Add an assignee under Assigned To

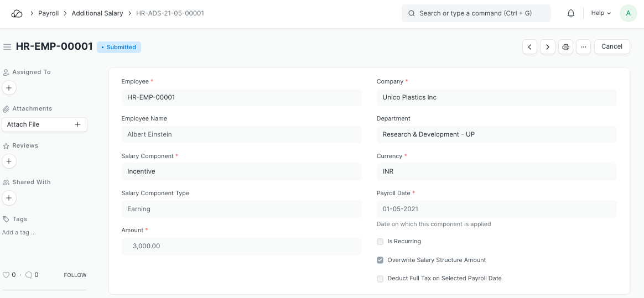click(9, 87)
